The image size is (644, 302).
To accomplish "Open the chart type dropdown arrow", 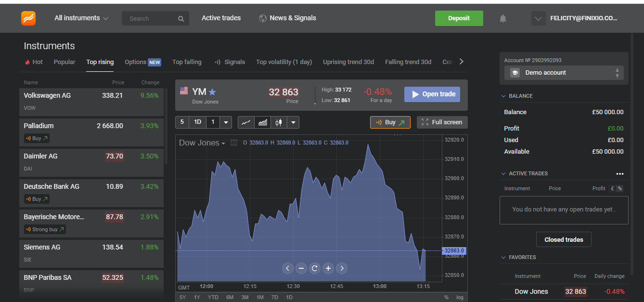I will coord(293,122).
